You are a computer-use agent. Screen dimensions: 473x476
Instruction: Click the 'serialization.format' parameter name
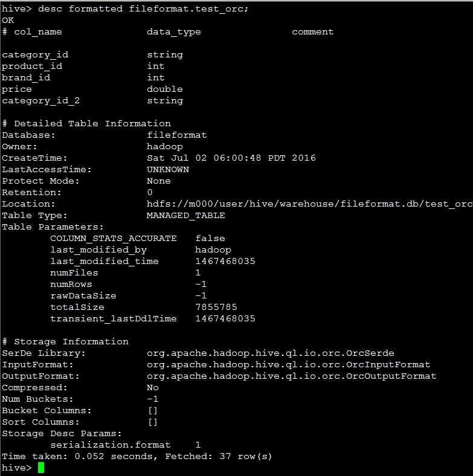point(111,445)
